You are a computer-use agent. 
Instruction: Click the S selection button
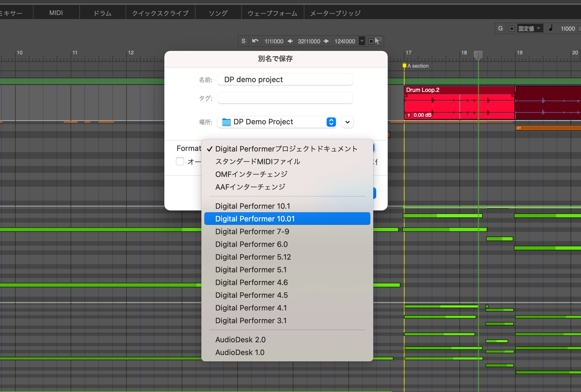coord(243,41)
